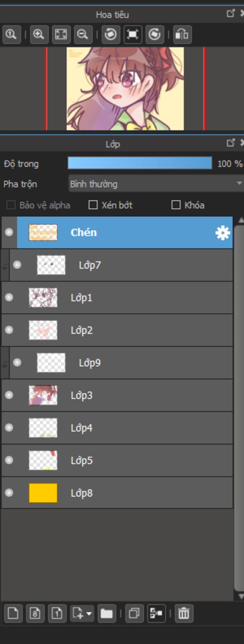The image size is (244, 644).
Task: Click new layer blank page icon
Action: [13, 613]
